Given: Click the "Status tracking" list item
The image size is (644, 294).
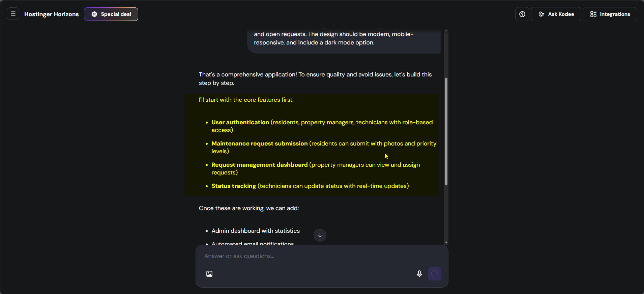Looking at the screenshot, I should pyautogui.click(x=234, y=186).
